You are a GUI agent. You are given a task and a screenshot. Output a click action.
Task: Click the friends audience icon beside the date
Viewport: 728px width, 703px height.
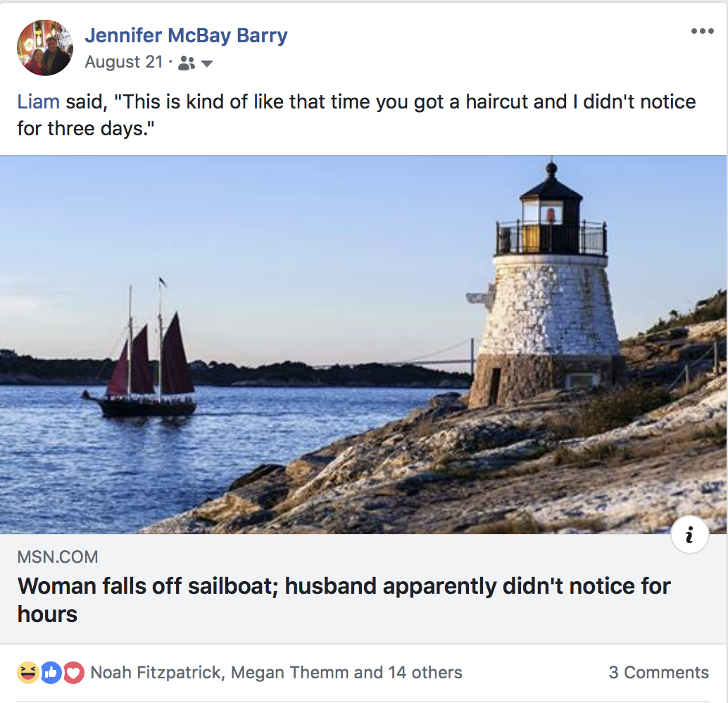pos(186,63)
